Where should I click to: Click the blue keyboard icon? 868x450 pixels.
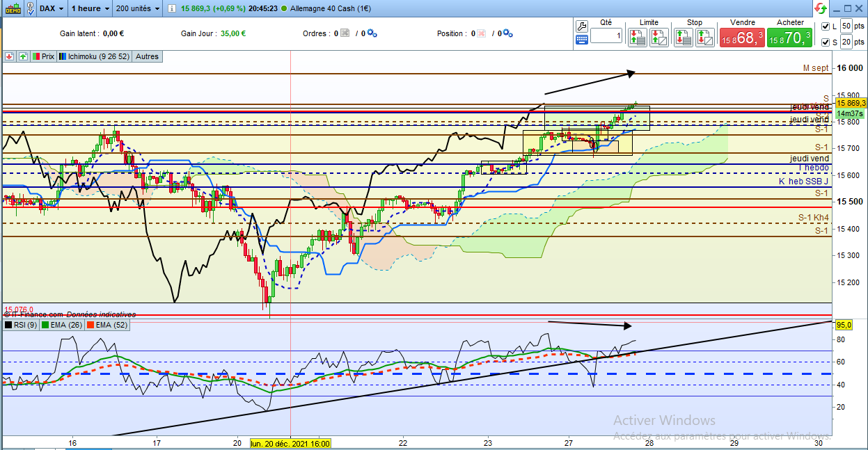[583, 39]
